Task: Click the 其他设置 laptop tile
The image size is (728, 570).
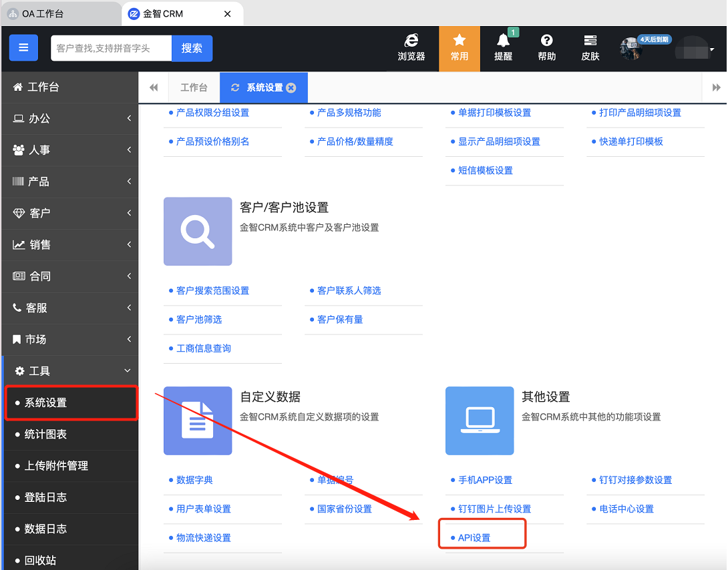Action: tap(480, 420)
